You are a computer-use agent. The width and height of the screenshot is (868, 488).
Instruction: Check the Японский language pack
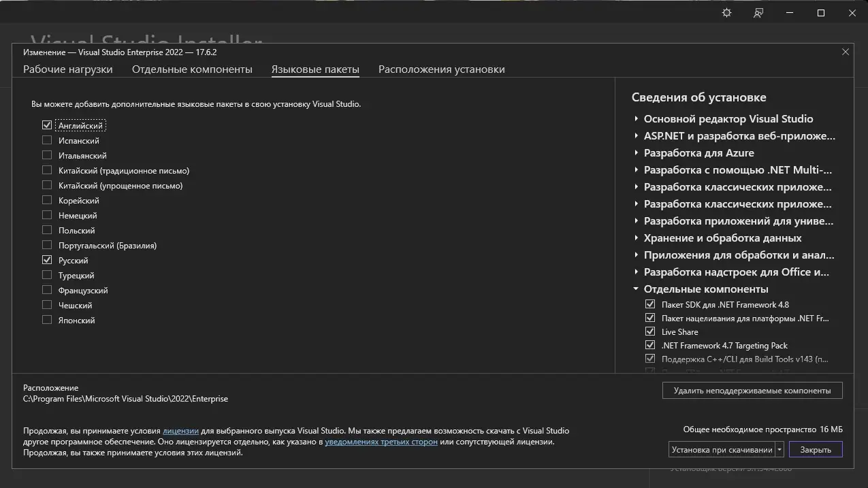pyautogui.click(x=47, y=320)
